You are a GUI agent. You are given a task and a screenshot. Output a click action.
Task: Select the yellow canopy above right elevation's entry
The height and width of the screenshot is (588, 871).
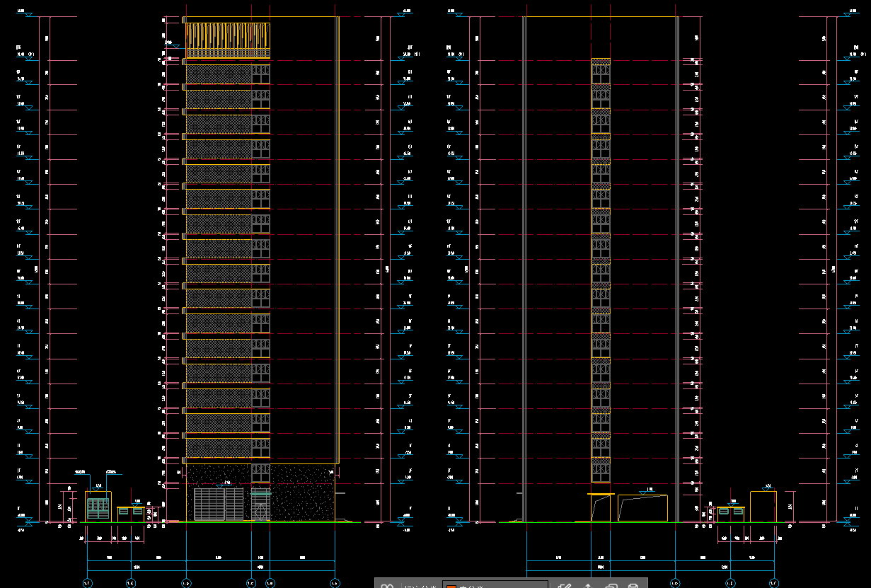click(600, 494)
